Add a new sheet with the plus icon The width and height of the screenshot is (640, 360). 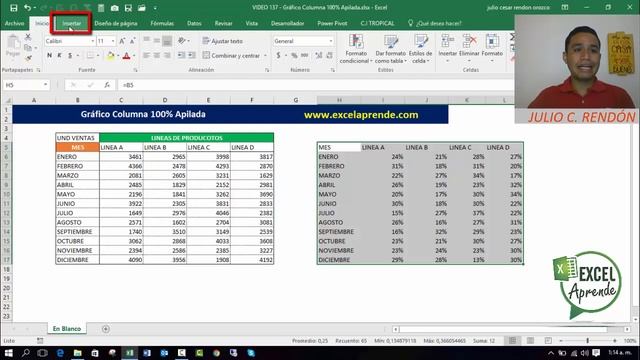click(106, 329)
